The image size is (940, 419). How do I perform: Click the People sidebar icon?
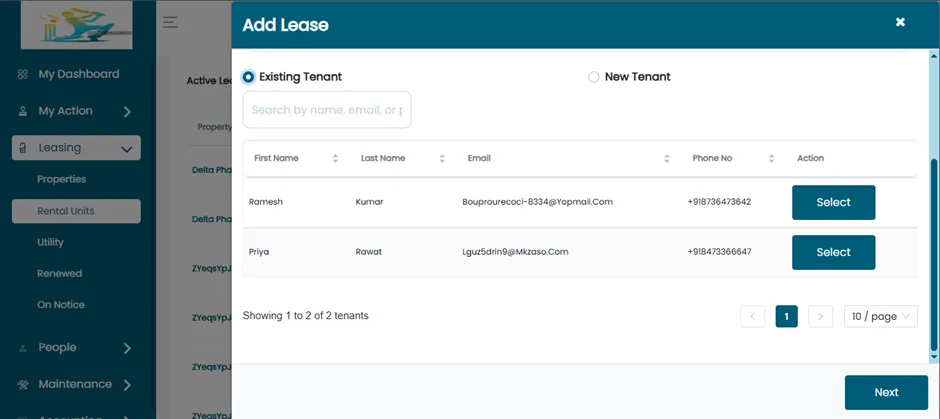[23, 348]
